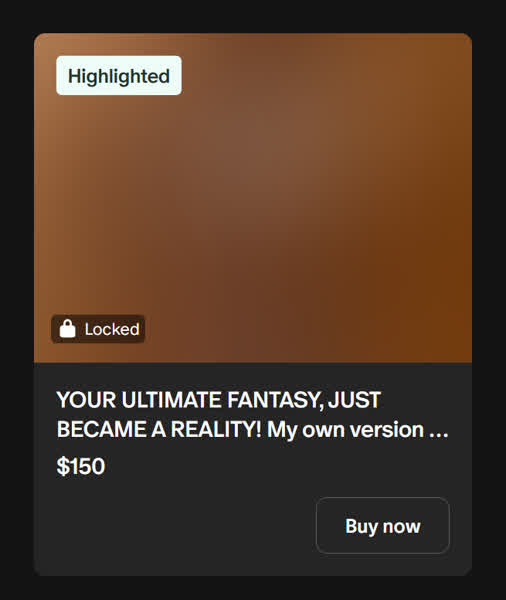Tap the center of the blurred thumbnail
The height and width of the screenshot is (600, 506).
pos(253,198)
